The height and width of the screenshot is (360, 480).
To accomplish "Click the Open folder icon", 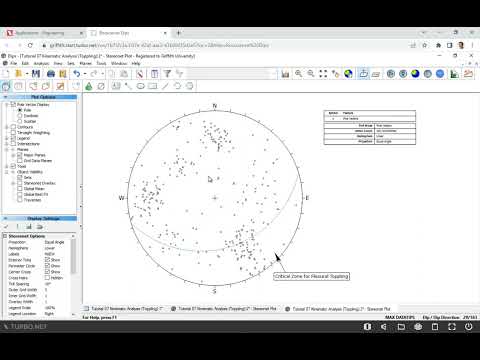I will click(19, 74).
